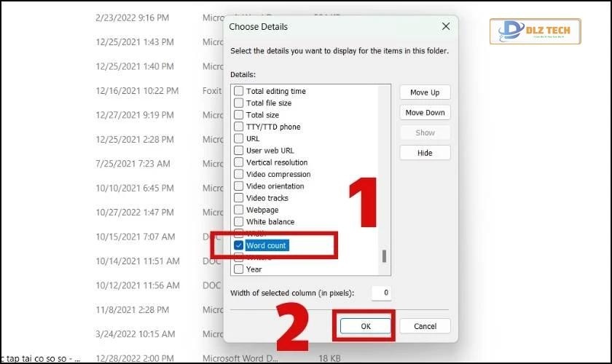Image resolution: width=612 pixels, height=364 pixels.
Task: Close the Choose Details dialog
Action: coord(446,26)
